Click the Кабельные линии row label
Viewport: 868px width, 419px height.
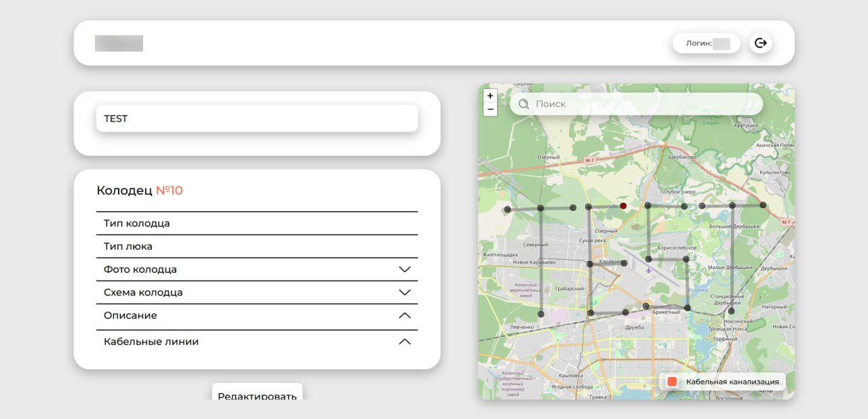tap(151, 342)
